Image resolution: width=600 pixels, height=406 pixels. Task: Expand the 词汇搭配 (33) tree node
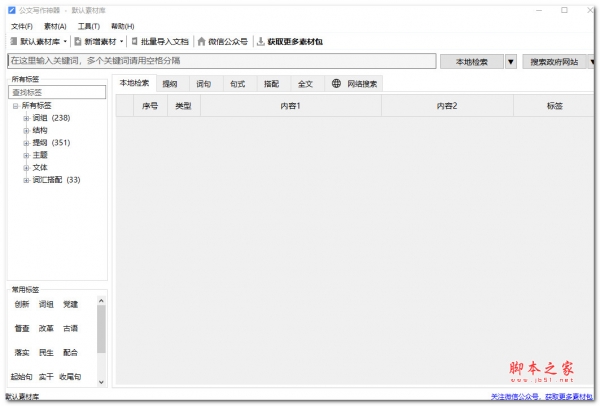coord(26,180)
